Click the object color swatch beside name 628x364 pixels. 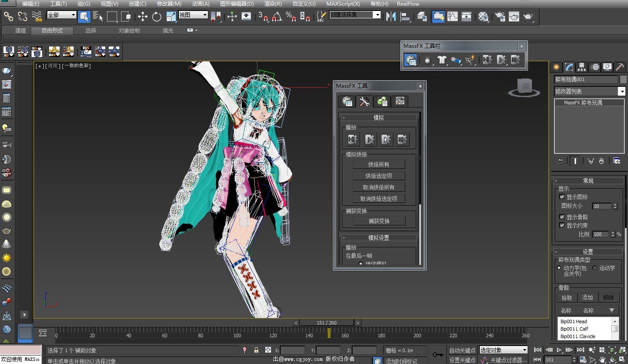[x=623, y=79]
